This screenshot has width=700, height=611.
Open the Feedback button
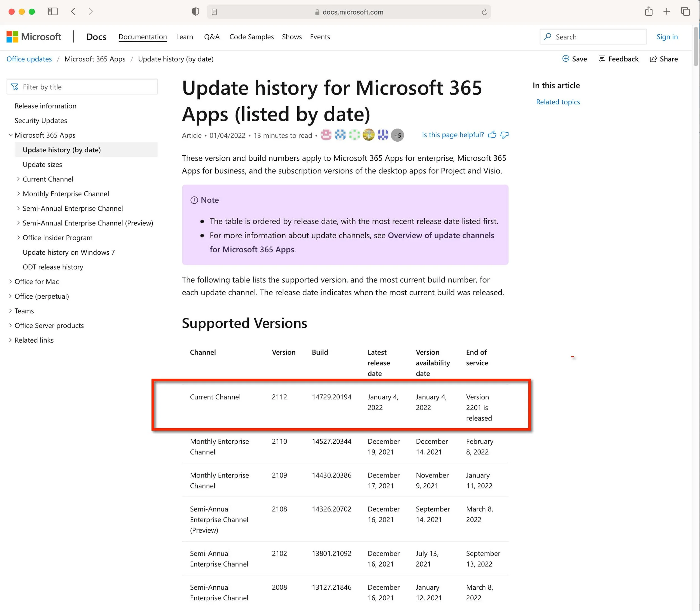(x=619, y=59)
